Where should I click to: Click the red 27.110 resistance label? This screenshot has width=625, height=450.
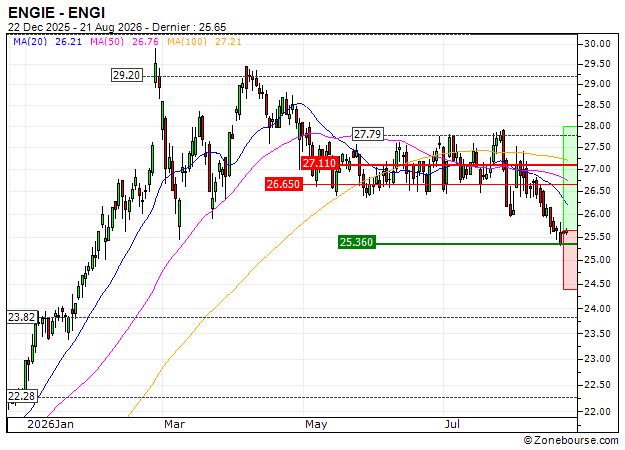320,163
